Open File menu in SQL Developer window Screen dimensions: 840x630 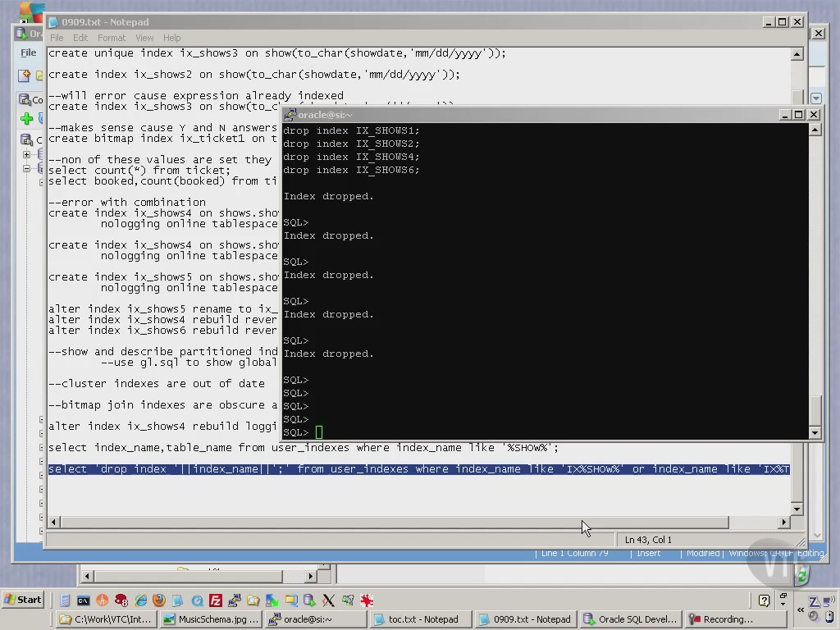[x=29, y=52]
